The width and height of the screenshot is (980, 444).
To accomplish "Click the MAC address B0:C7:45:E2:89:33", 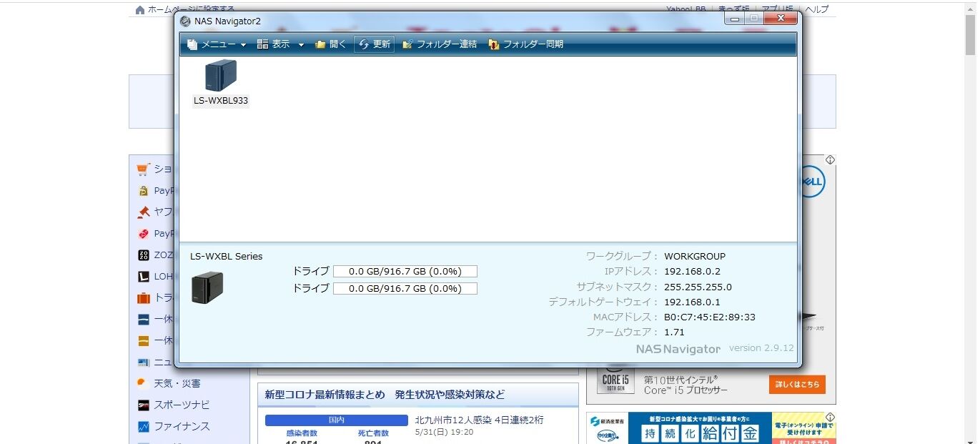I will (x=710, y=317).
